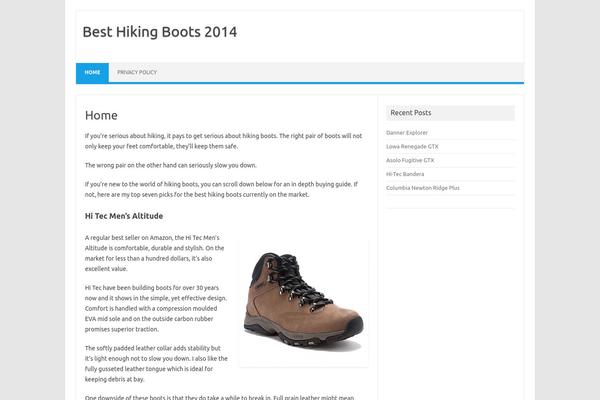The height and width of the screenshot is (400, 600).
Task: Click the brown hiking boot image
Action: [x=303, y=302]
